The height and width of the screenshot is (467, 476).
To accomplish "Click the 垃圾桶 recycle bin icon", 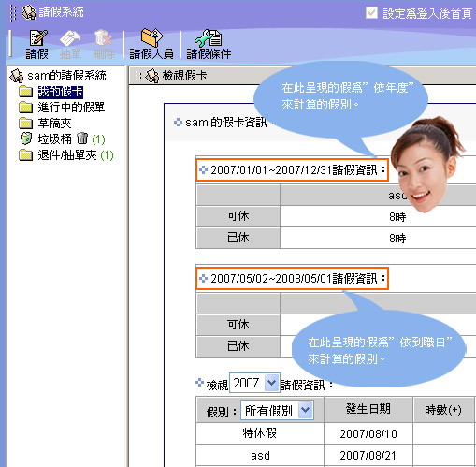I will coord(26,139).
